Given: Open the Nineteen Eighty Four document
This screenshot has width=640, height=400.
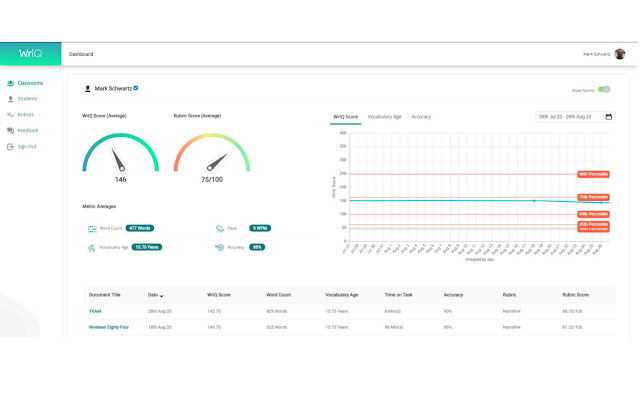Looking at the screenshot, I should point(110,327).
